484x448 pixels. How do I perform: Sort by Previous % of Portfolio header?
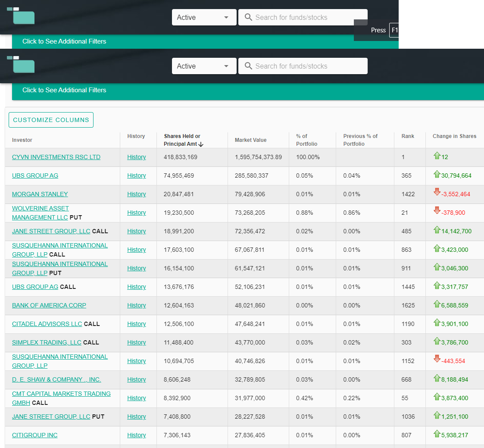tap(360, 140)
